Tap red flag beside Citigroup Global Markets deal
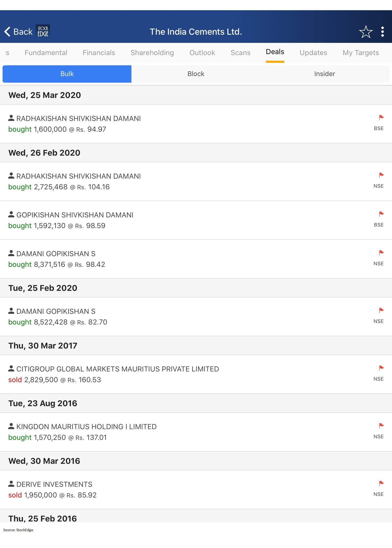Viewport: 392px width, 548px height. coord(381,368)
